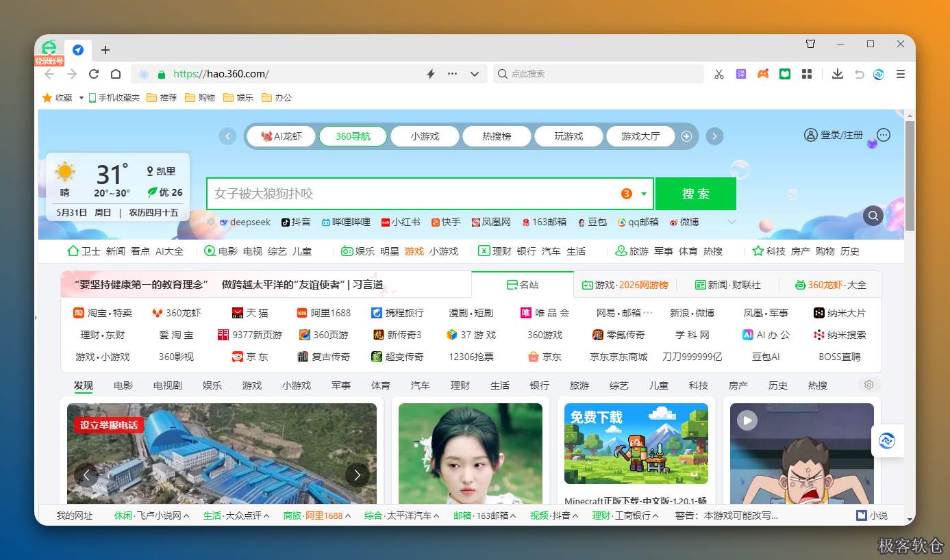Open the sunny weather icon widget
Image resolution: width=950 pixels, height=560 pixels.
pos(65,172)
